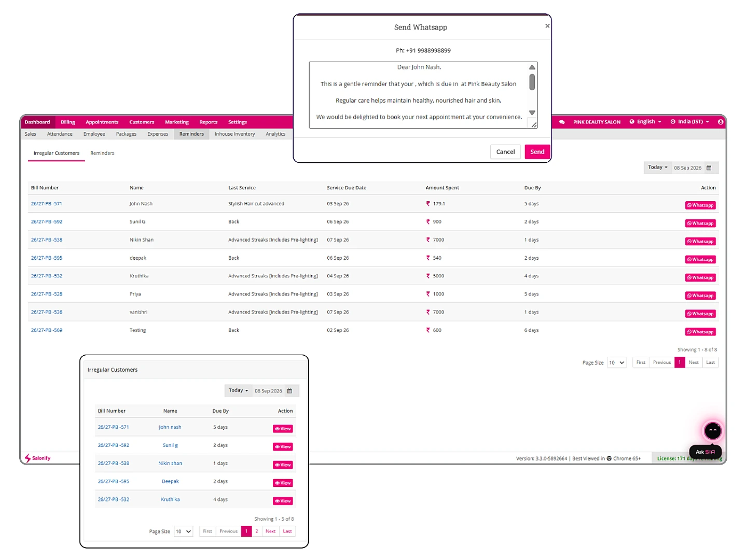This screenshot has width=747, height=560.
Task: Select the Inhouse Inventory submenu
Action: [x=235, y=134]
